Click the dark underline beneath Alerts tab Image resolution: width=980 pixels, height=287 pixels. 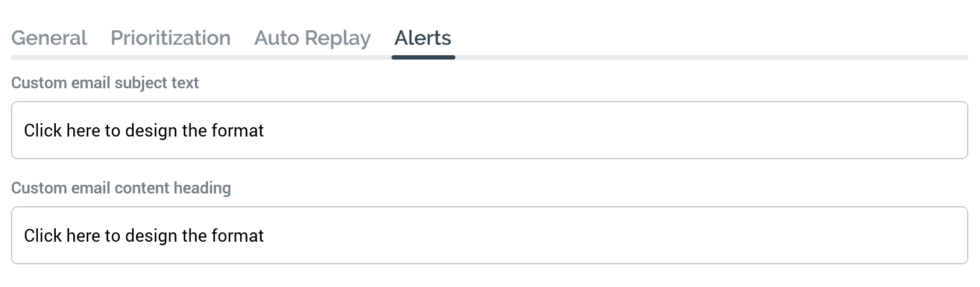[x=423, y=57]
